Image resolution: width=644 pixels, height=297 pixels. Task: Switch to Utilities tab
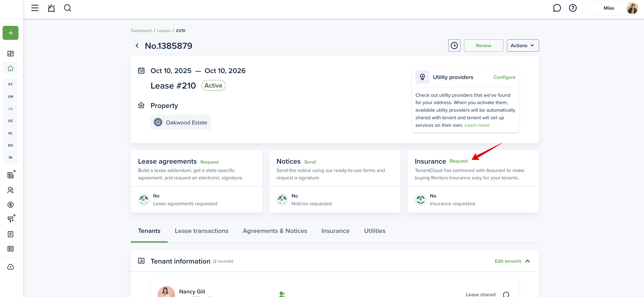point(374,231)
